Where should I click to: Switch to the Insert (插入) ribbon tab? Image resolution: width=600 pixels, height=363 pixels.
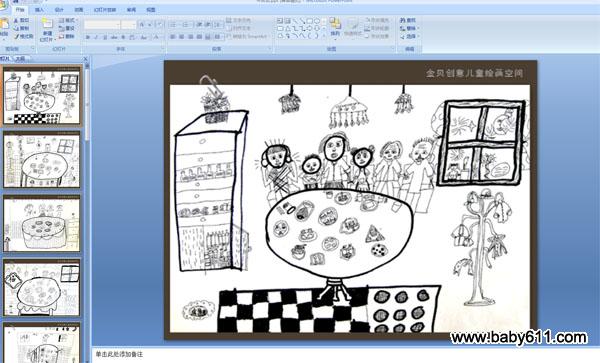point(39,10)
